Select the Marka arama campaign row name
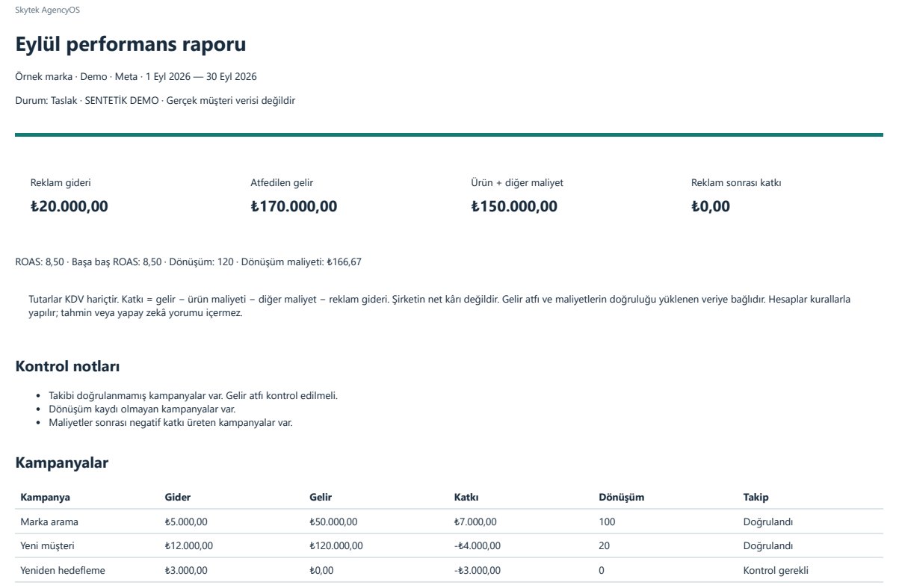899x588 pixels. pyautogui.click(x=49, y=522)
